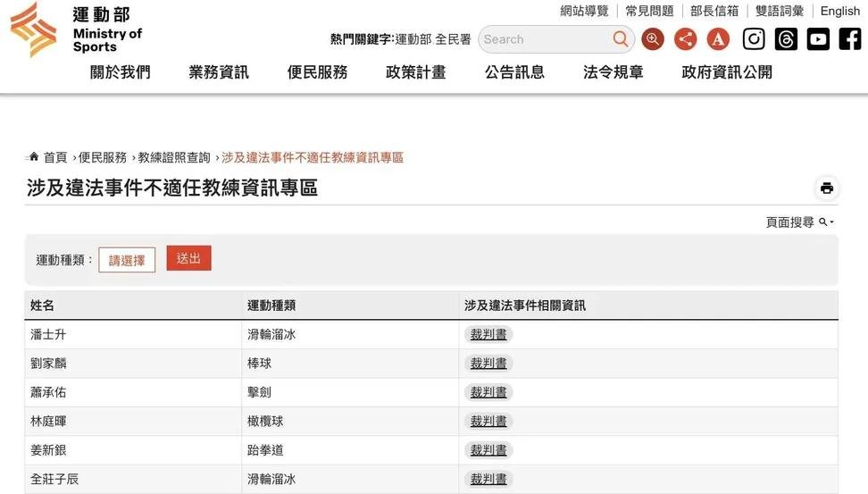Open 裁判書 for 姜新銀

point(488,450)
